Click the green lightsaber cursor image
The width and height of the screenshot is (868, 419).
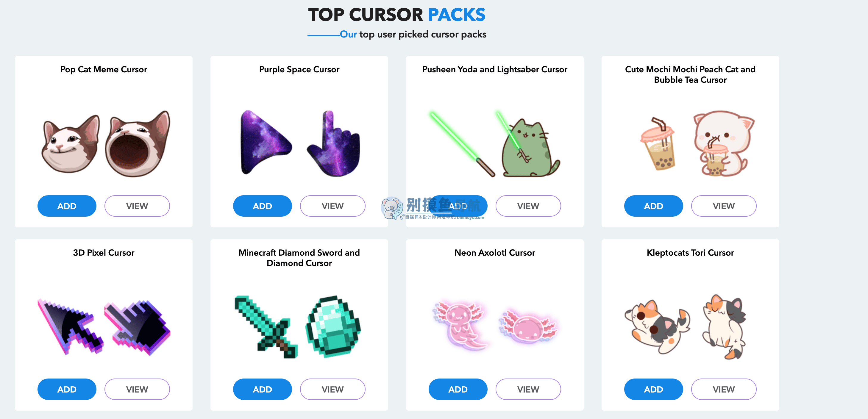[x=462, y=144]
